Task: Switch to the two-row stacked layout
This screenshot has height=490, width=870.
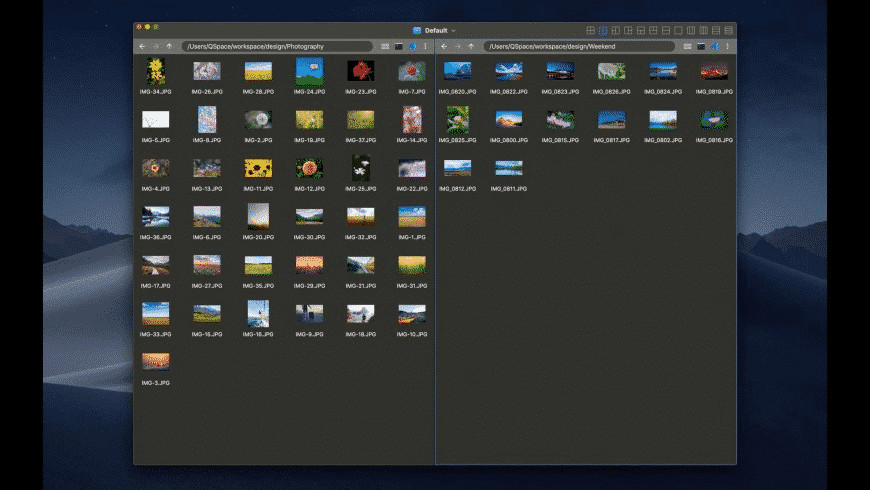Action: point(666,30)
